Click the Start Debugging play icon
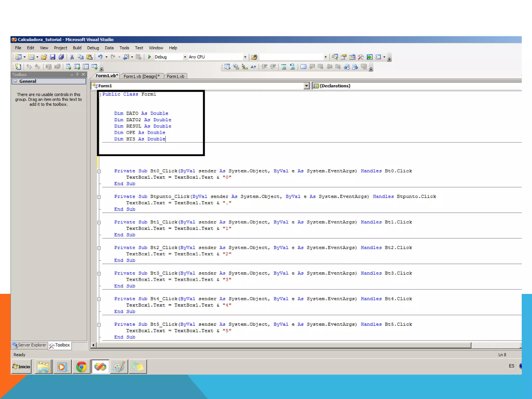This screenshot has width=532, height=399. [149, 57]
